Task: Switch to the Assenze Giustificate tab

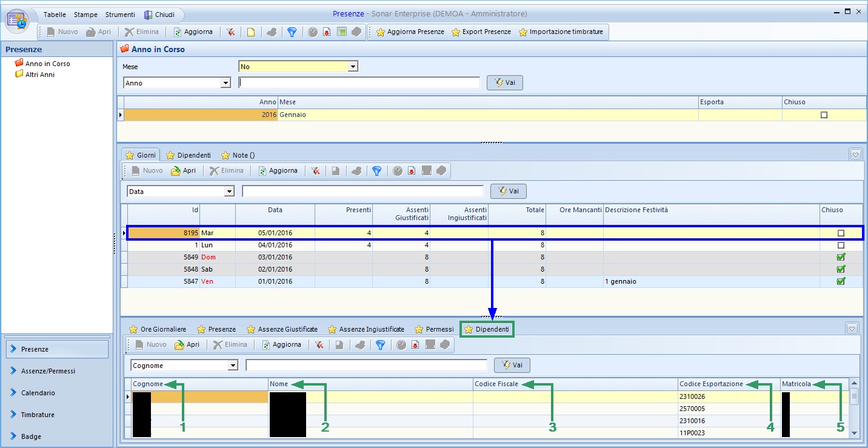Action: click(x=282, y=329)
